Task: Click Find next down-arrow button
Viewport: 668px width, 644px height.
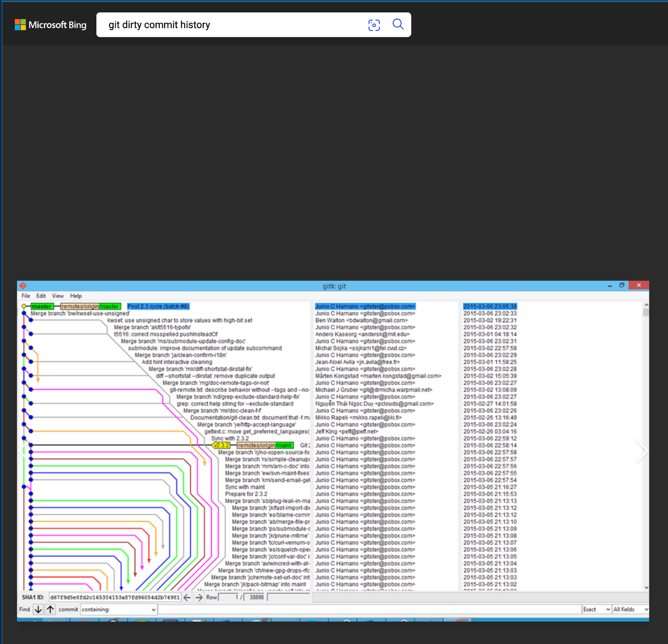Action: pyautogui.click(x=38, y=610)
